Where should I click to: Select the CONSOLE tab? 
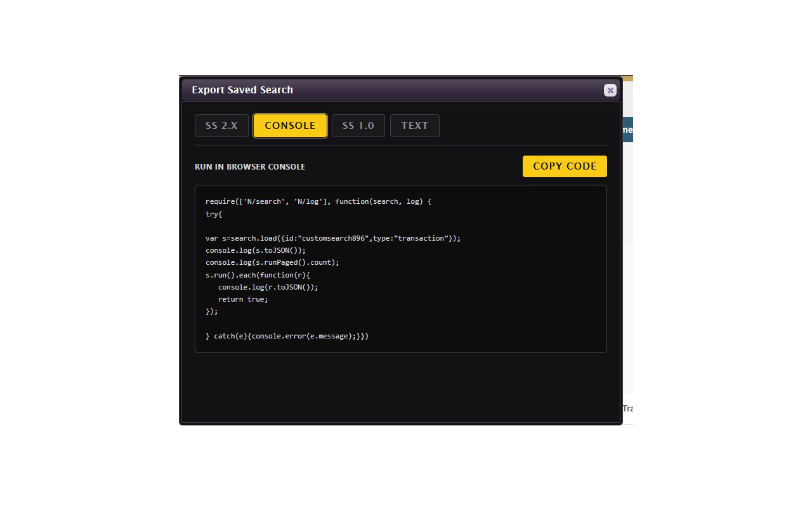(290, 126)
